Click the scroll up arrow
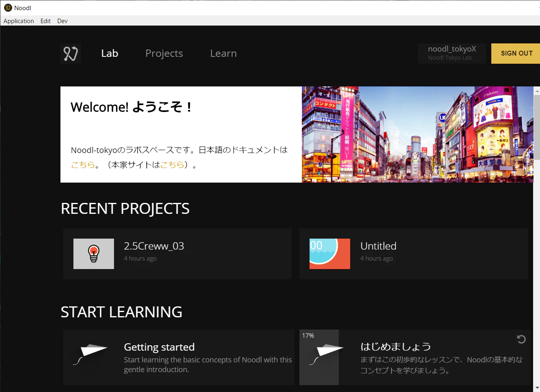540x392 pixels. click(537, 90)
